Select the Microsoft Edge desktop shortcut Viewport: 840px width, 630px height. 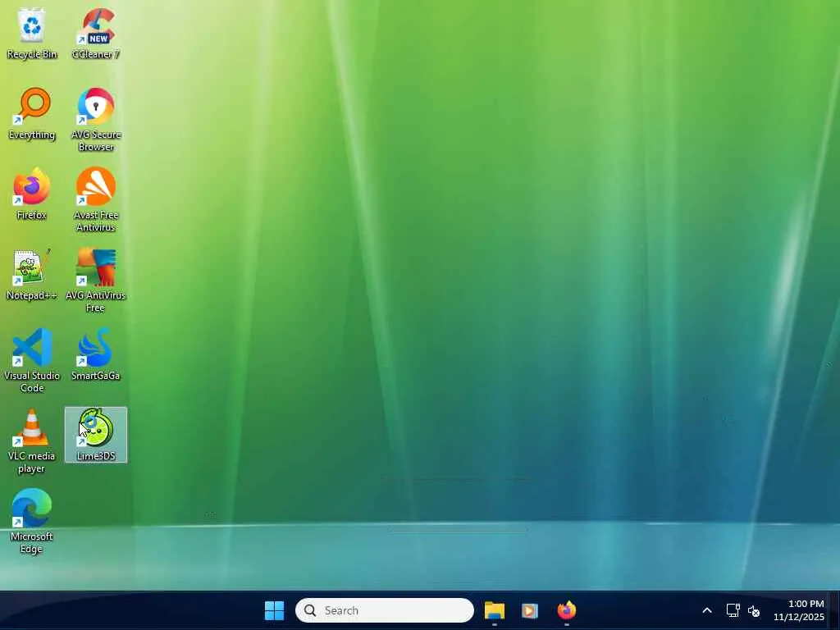pyautogui.click(x=32, y=522)
